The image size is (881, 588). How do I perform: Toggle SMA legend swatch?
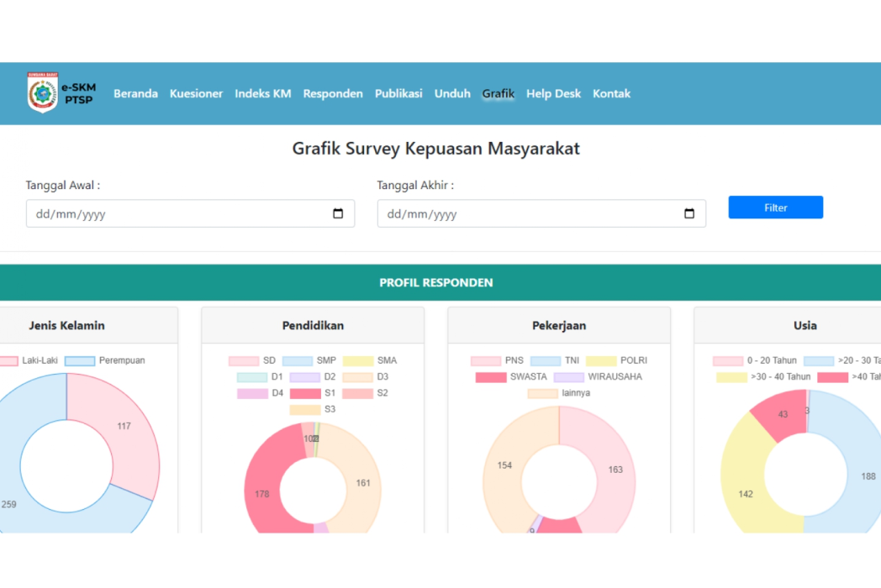point(358,360)
